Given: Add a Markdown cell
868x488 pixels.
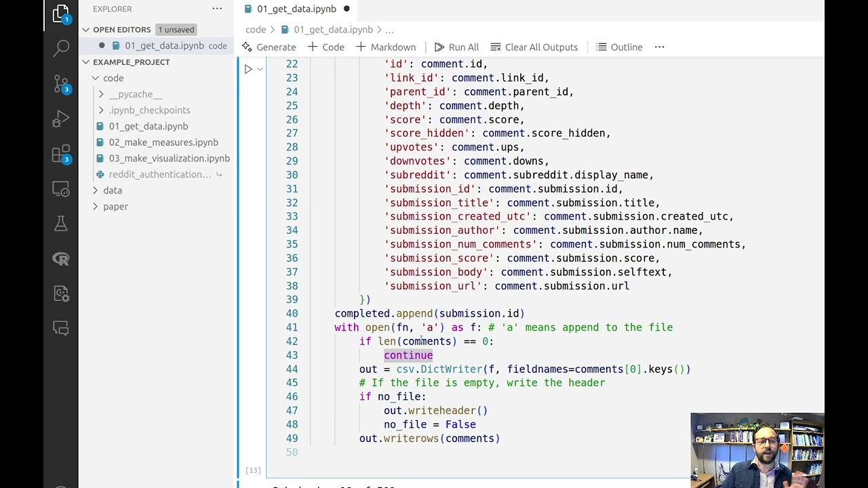Looking at the screenshot, I should pyautogui.click(x=386, y=47).
